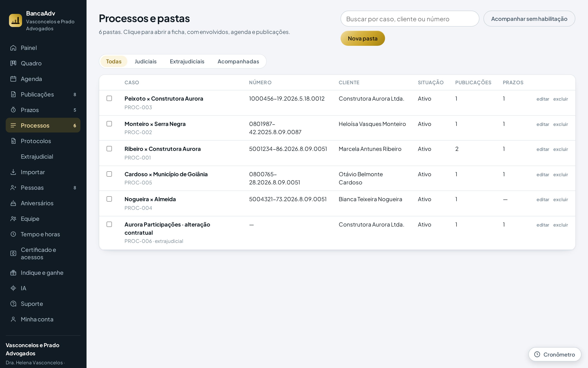Click the Suporte help icon
The width and height of the screenshot is (588, 368).
click(x=13, y=304)
